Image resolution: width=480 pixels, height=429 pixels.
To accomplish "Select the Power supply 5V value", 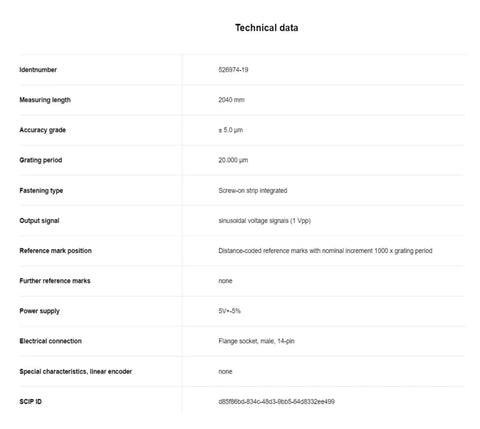I will [229, 311].
